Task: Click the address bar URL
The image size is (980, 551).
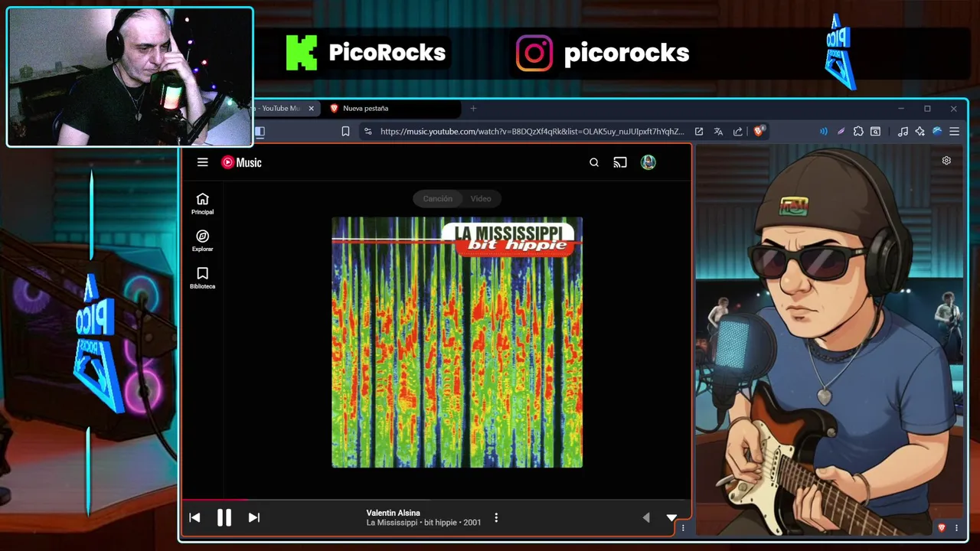Action: pyautogui.click(x=532, y=132)
